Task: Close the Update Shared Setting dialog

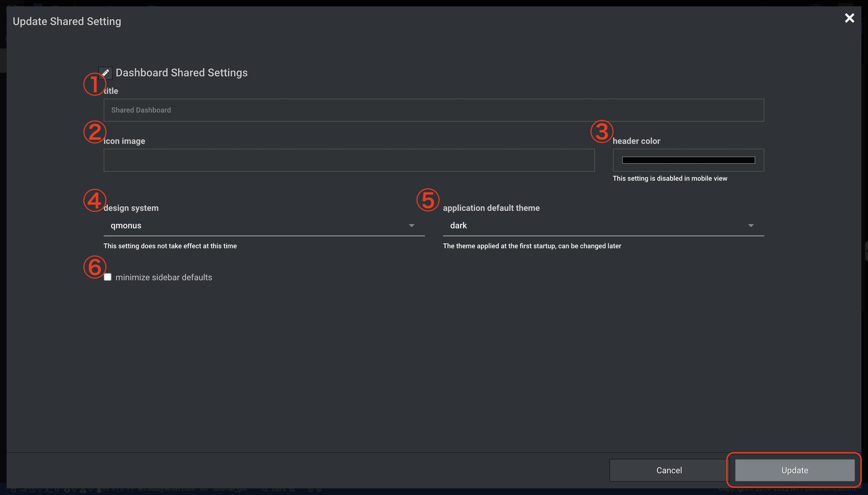Action: tap(849, 18)
